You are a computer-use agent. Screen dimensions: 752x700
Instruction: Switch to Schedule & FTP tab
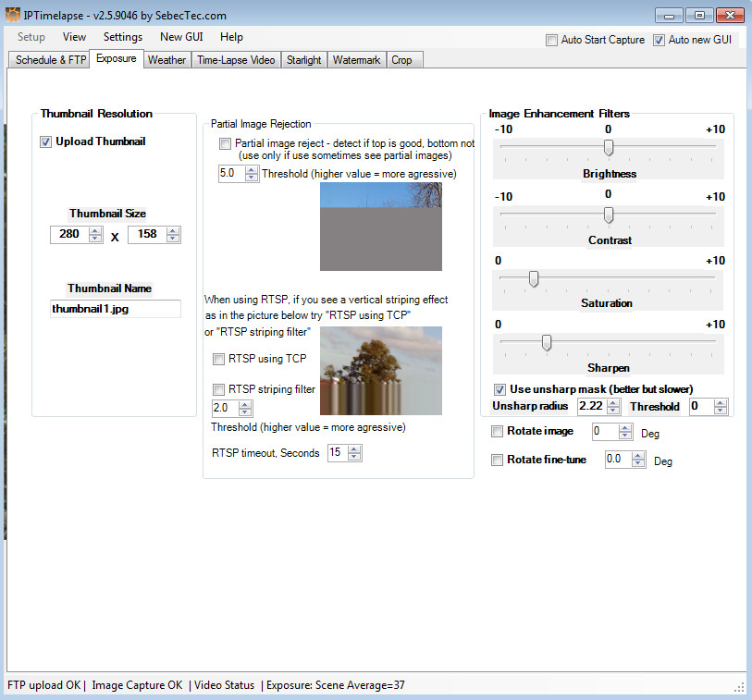pos(50,60)
